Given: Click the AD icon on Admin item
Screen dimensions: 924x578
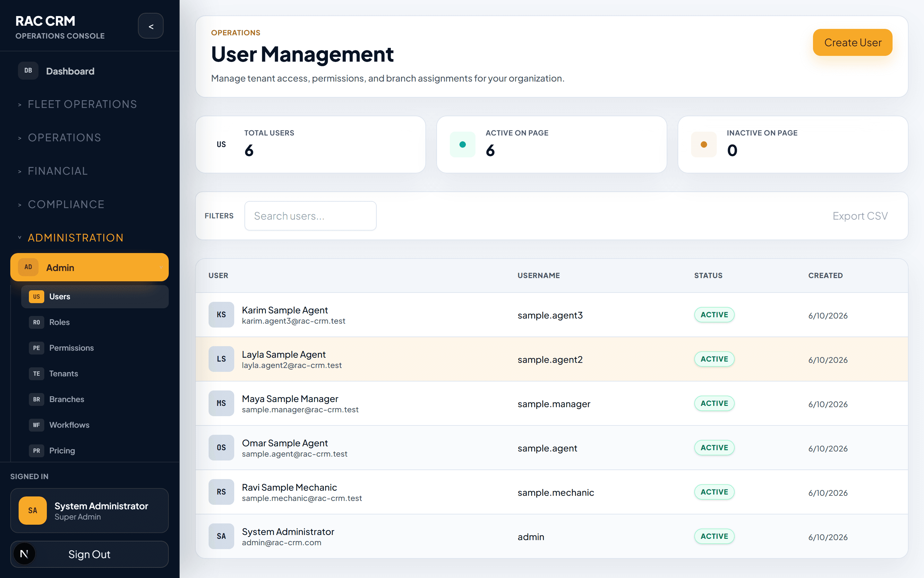Looking at the screenshot, I should point(28,267).
